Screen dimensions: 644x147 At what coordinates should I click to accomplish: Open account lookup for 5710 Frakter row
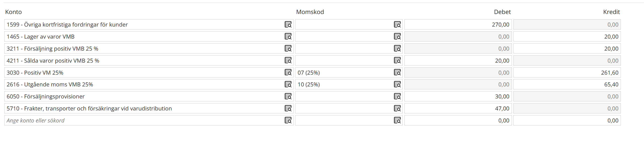288,108
